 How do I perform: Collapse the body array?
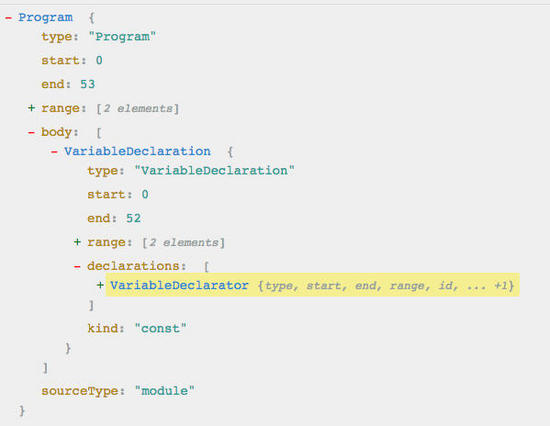[x=31, y=132]
